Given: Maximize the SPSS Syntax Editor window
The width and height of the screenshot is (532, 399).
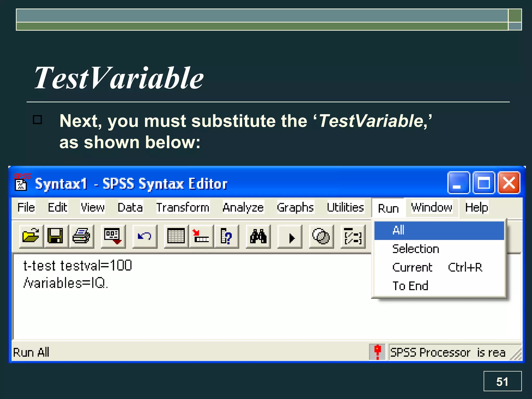Looking at the screenshot, I should [x=484, y=183].
